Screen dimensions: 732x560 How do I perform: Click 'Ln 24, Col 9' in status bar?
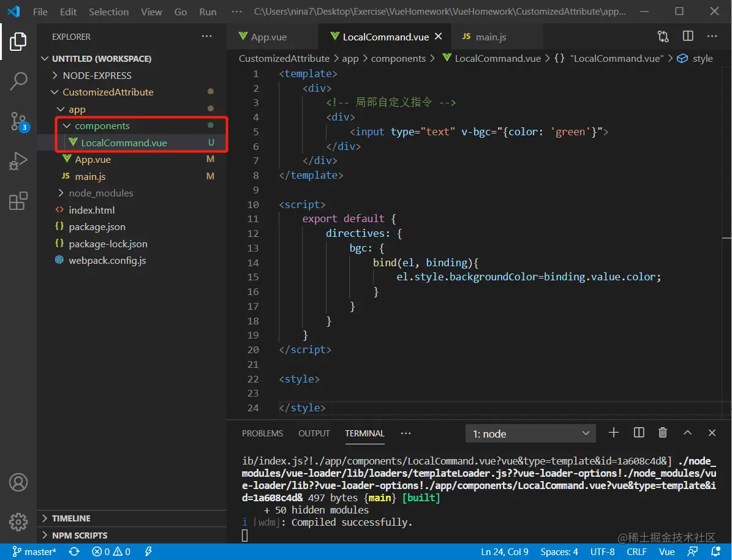pyautogui.click(x=505, y=552)
